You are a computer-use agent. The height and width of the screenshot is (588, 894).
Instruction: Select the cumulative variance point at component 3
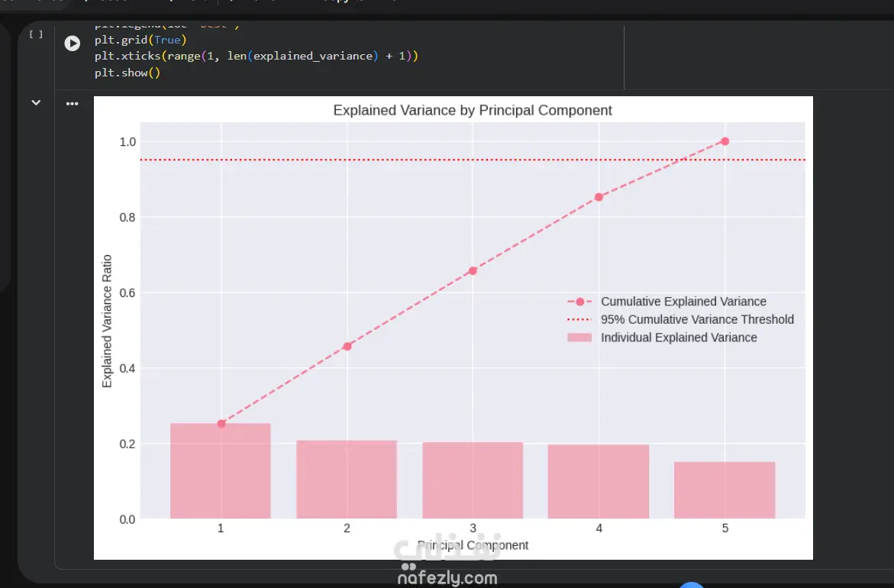[473, 271]
